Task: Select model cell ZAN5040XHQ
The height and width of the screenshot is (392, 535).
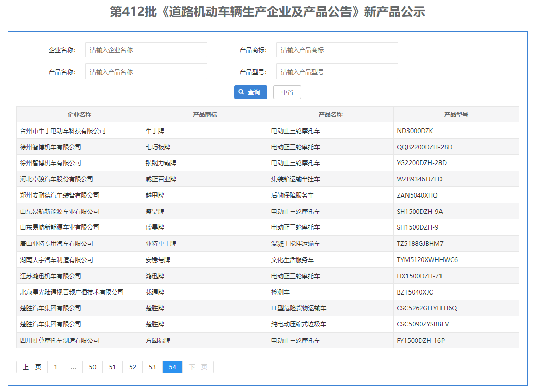Action: [456, 195]
